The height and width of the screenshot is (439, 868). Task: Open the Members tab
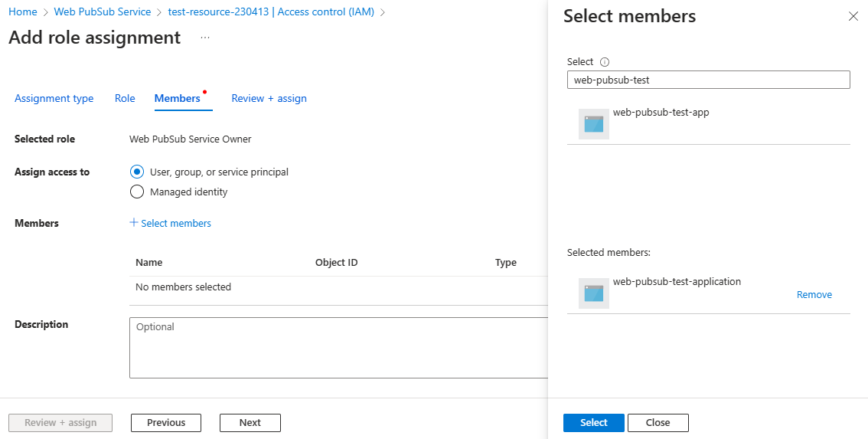pos(178,98)
